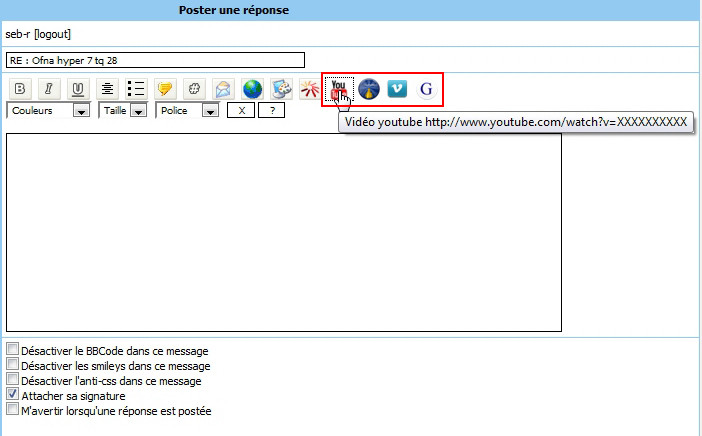Screen dimensions: 702x436
Task: Tick 'M'avertir lorsqu'une réponse est postée'
Action: [x=12, y=410]
